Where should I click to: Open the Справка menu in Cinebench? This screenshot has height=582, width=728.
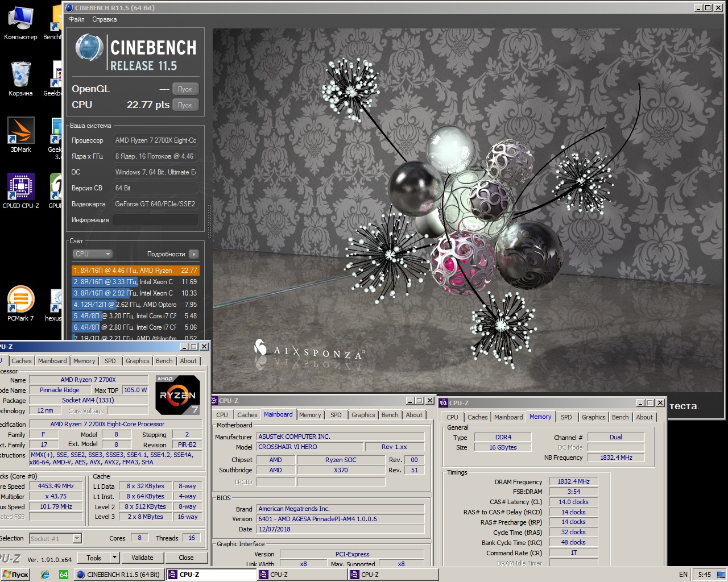(x=105, y=19)
